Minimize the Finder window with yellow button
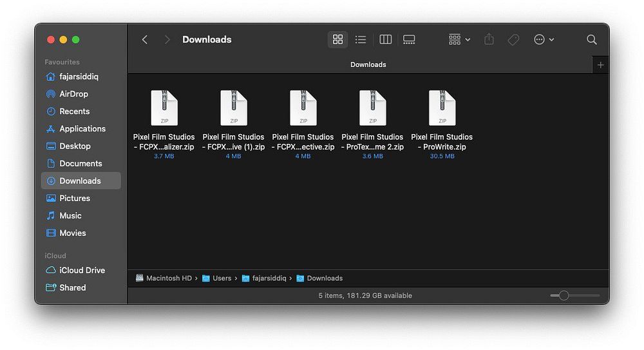The width and height of the screenshot is (644, 350). coord(63,39)
